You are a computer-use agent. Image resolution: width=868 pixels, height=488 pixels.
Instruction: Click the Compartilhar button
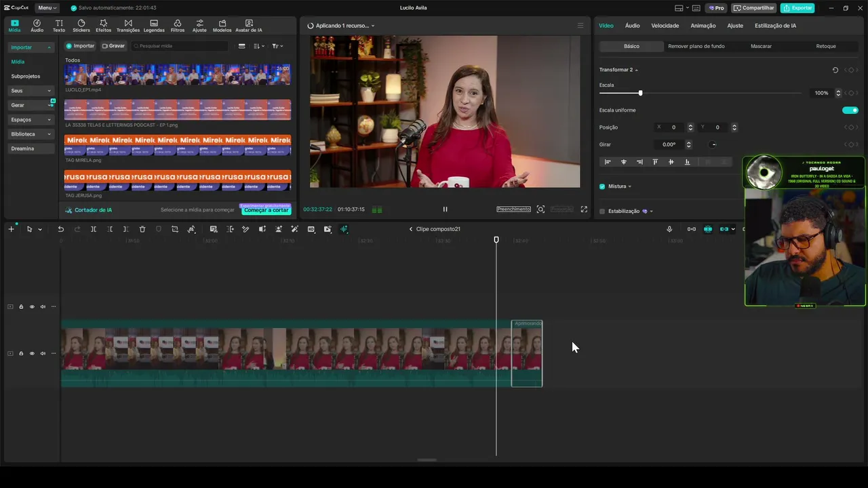[x=753, y=8]
